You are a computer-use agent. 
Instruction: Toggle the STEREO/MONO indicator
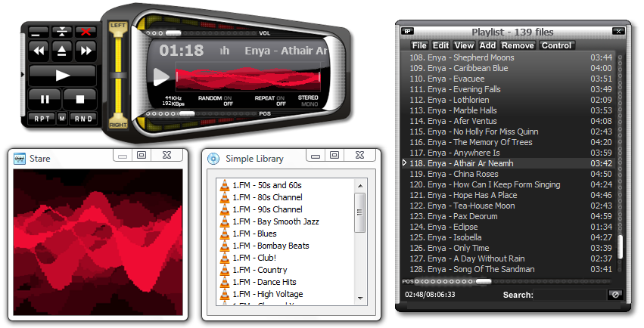[308, 101]
